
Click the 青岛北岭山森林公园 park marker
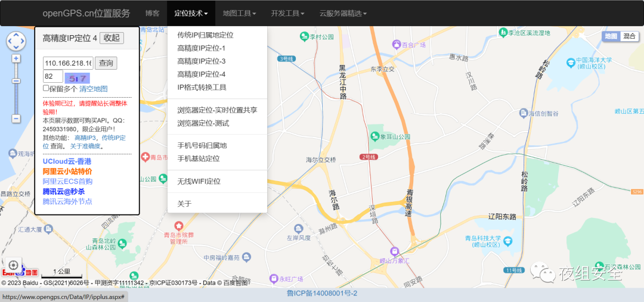click(x=122, y=245)
